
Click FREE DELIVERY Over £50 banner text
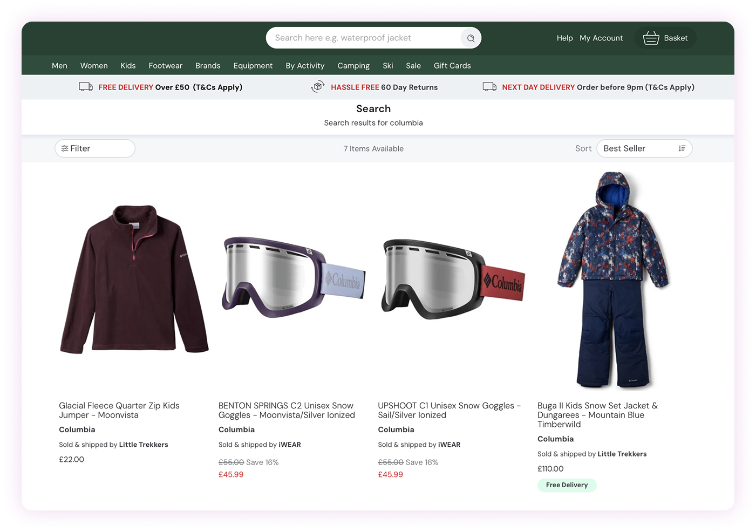171,87
